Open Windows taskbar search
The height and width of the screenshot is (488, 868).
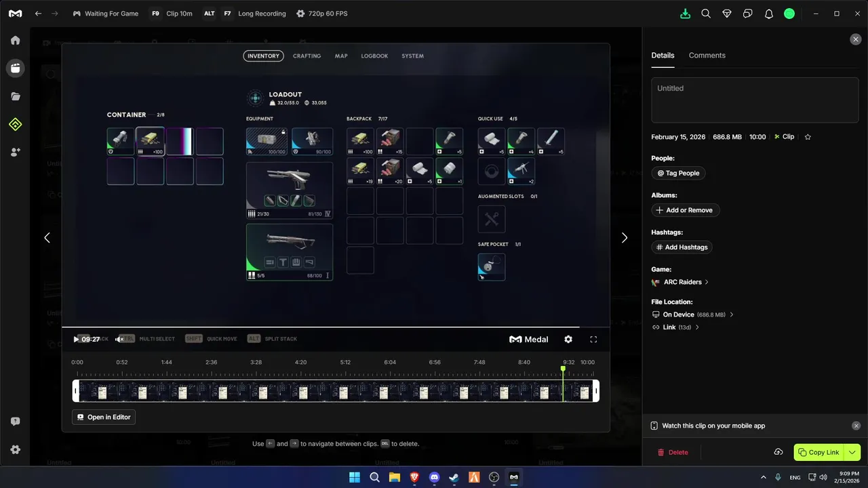[374, 477]
